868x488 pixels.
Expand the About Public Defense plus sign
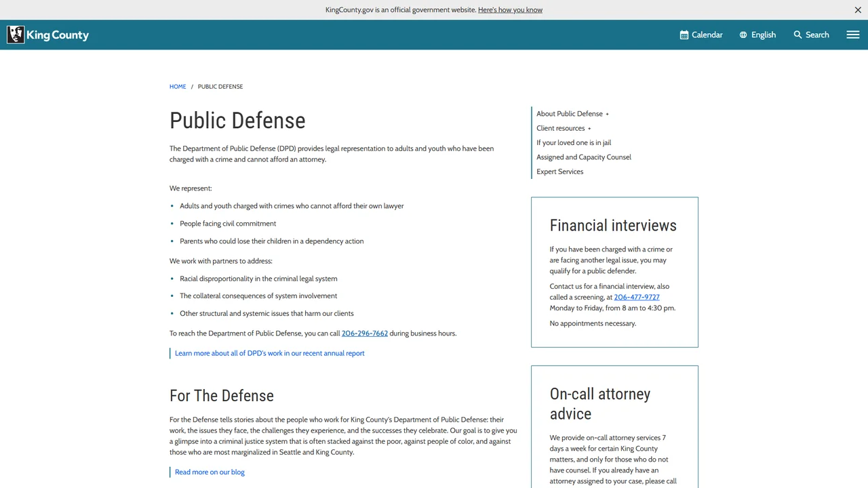tap(608, 114)
